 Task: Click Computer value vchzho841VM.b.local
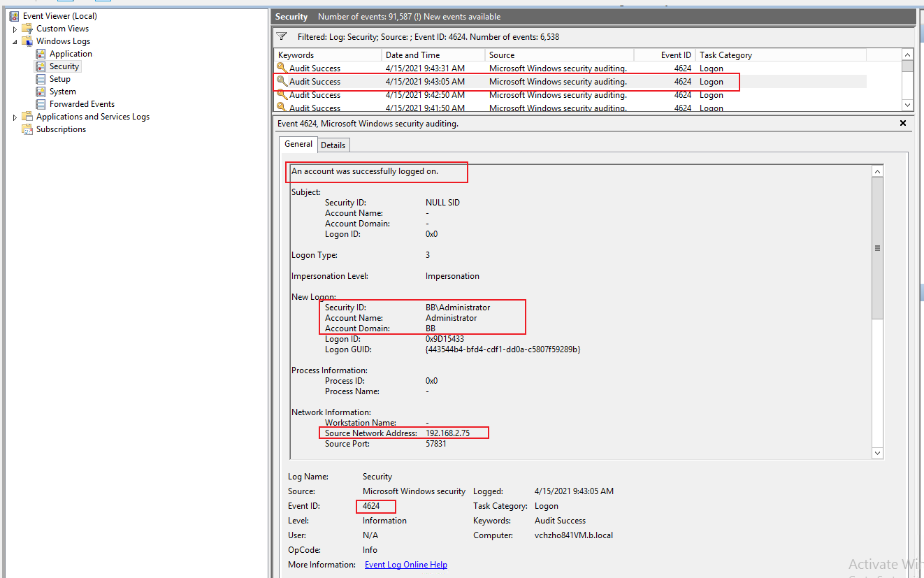pyautogui.click(x=574, y=535)
